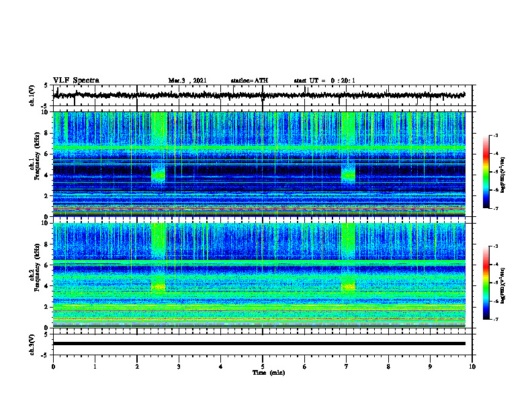Click the "-7" tick on ch.2 colorbar

pos(496,319)
